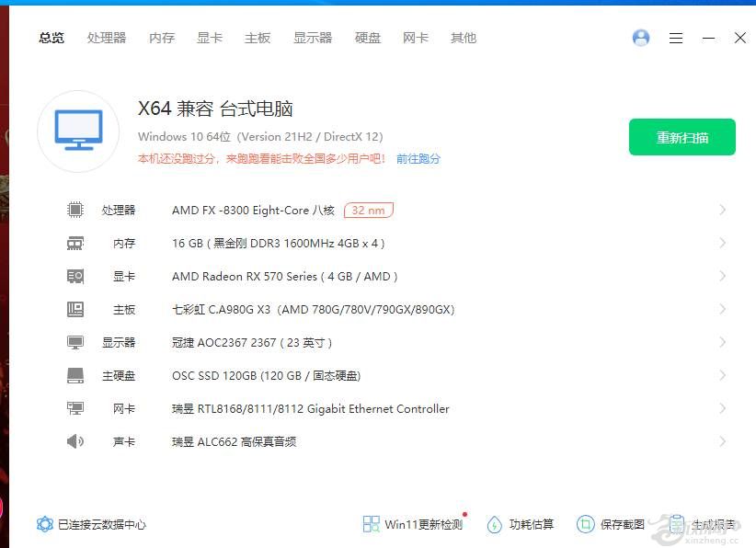Click OSC SSD 120GB disk text
Screen dimensions: 756x548
(266, 376)
